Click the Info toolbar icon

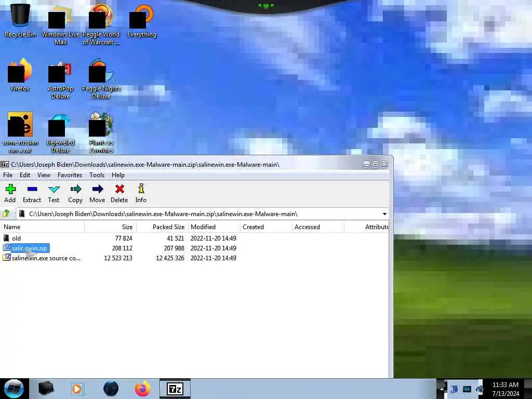[141, 193]
